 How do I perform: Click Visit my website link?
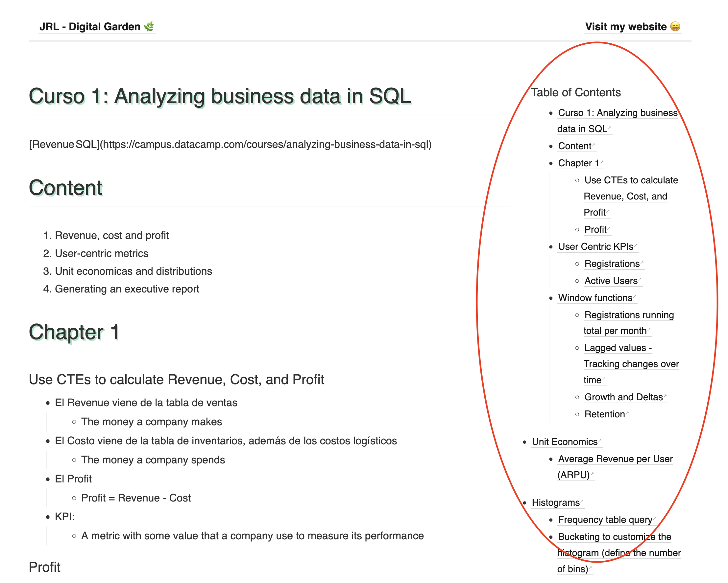tap(626, 27)
